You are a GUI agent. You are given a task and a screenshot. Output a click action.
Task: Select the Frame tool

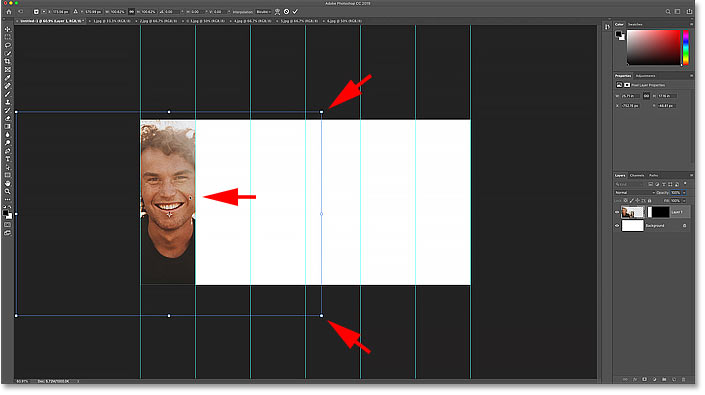(8, 70)
